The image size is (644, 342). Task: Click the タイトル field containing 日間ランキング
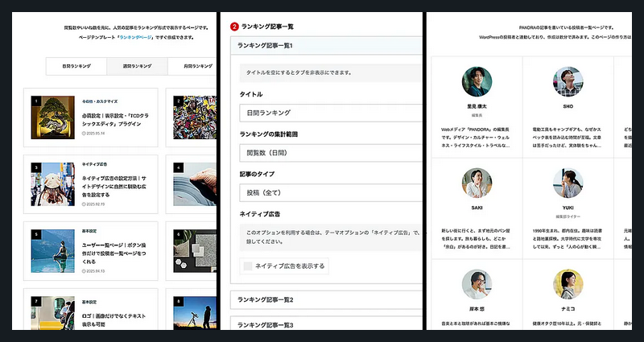pyautogui.click(x=331, y=113)
